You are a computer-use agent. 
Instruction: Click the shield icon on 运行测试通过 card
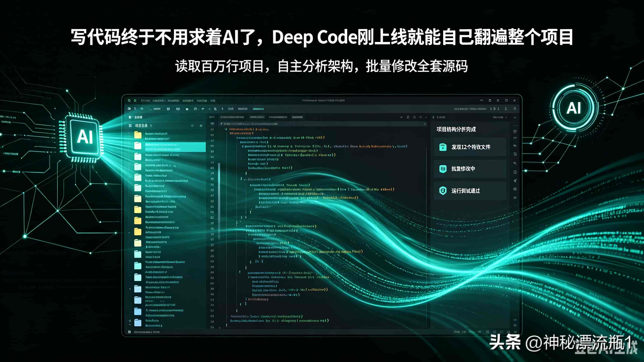click(x=443, y=191)
